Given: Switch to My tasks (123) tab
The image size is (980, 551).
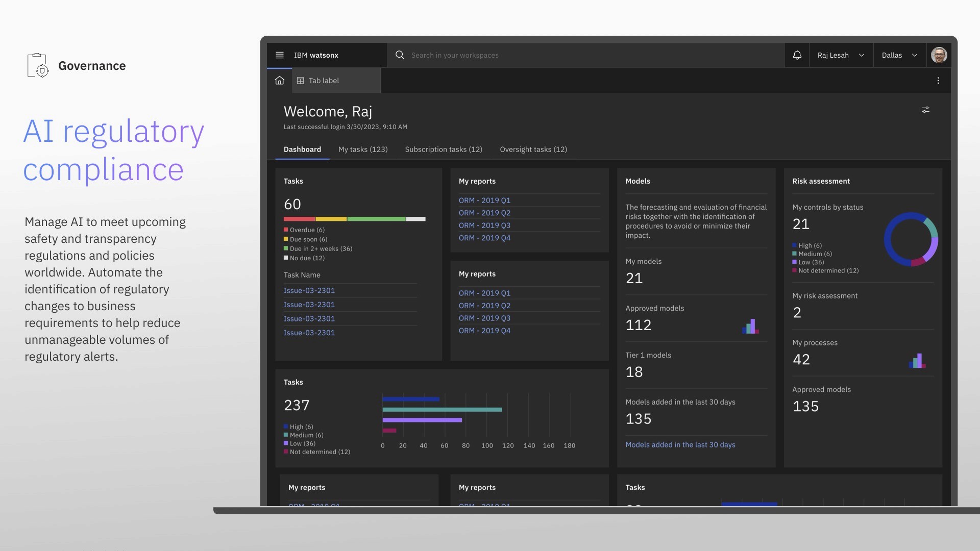Looking at the screenshot, I should point(363,149).
